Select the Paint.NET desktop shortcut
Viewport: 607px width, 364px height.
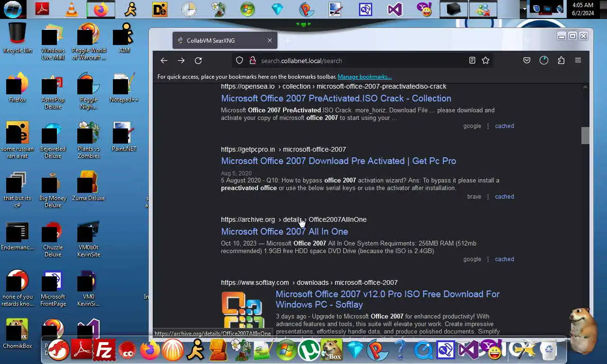124,136
